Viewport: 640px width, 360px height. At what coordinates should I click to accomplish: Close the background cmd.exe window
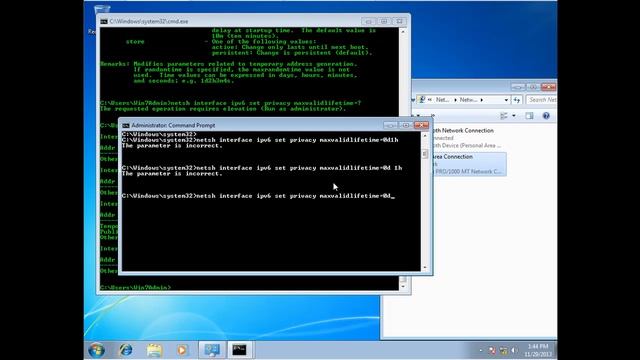tap(400, 21)
